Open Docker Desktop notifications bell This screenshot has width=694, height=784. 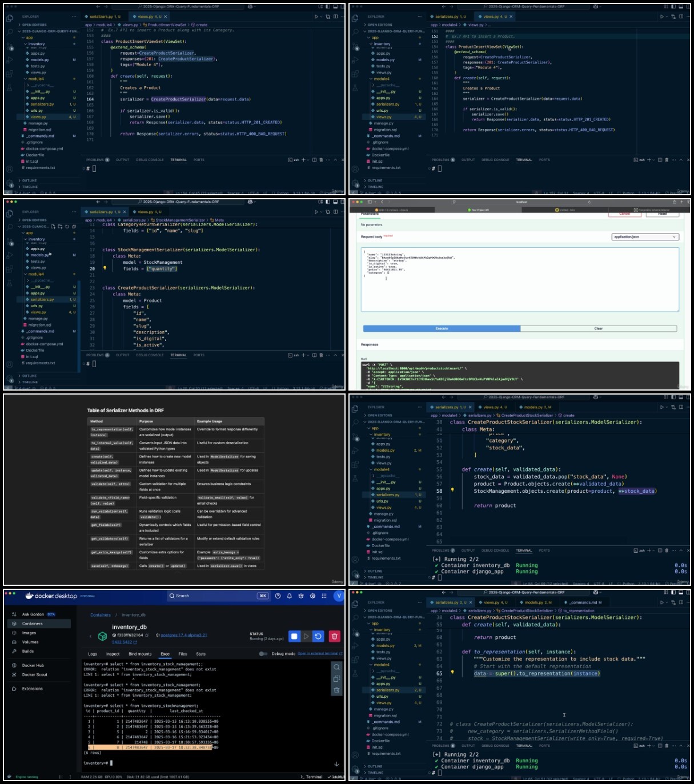290,596
